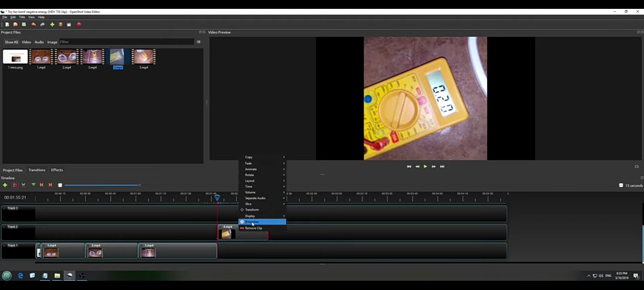This screenshot has width=644, height=290.
Task: Open the Windows Start button
Action: [7, 275]
